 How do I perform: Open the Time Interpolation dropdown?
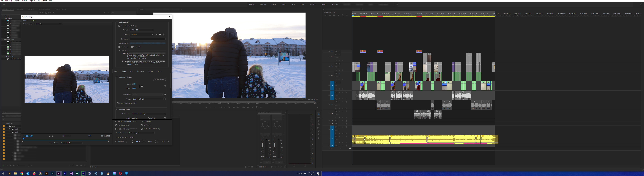click(141, 133)
